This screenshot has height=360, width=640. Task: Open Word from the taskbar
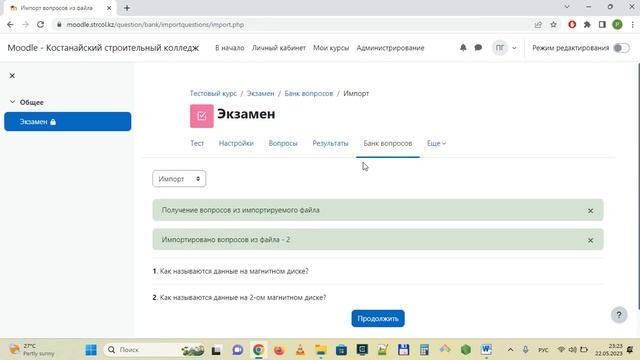(x=486, y=350)
